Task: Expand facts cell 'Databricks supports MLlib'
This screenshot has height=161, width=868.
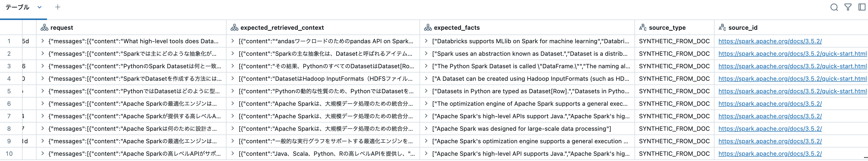Action: coord(426,41)
